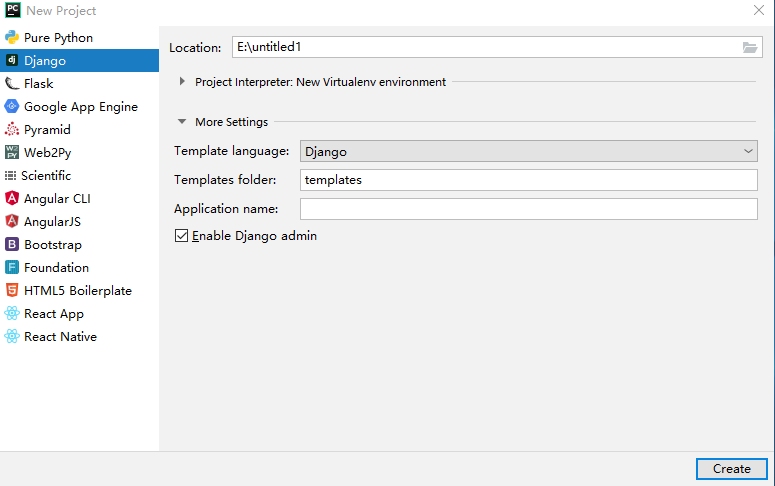The image size is (775, 486).
Task: Close the New Project dialog
Action: [759, 10]
